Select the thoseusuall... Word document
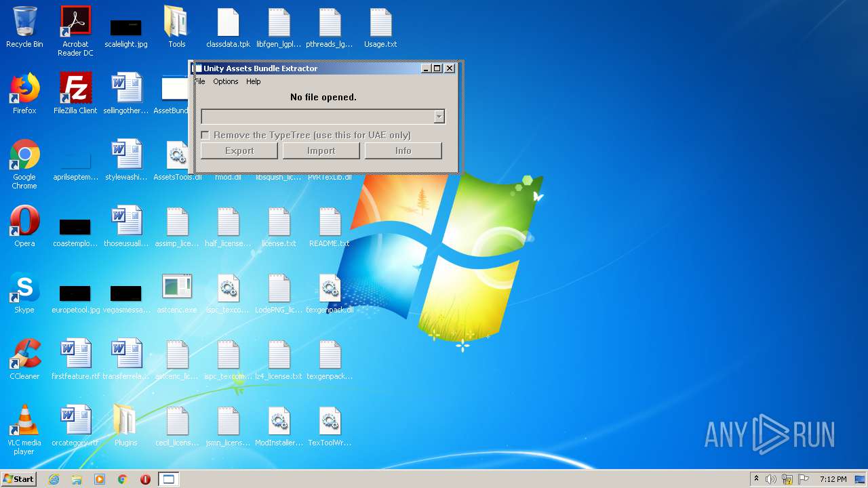 [126, 226]
